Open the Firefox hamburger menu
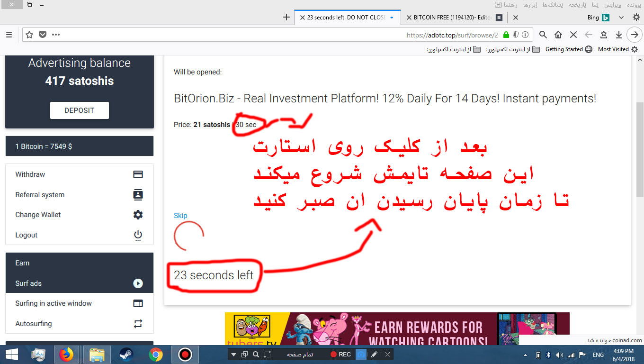This screenshot has height=364, width=644. coord(9,35)
